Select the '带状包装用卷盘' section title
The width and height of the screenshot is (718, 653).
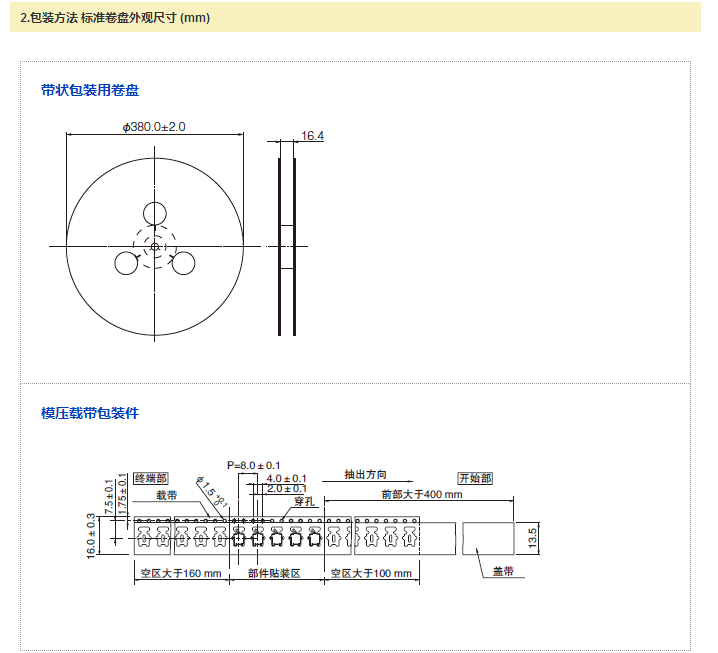pos(90,90)
